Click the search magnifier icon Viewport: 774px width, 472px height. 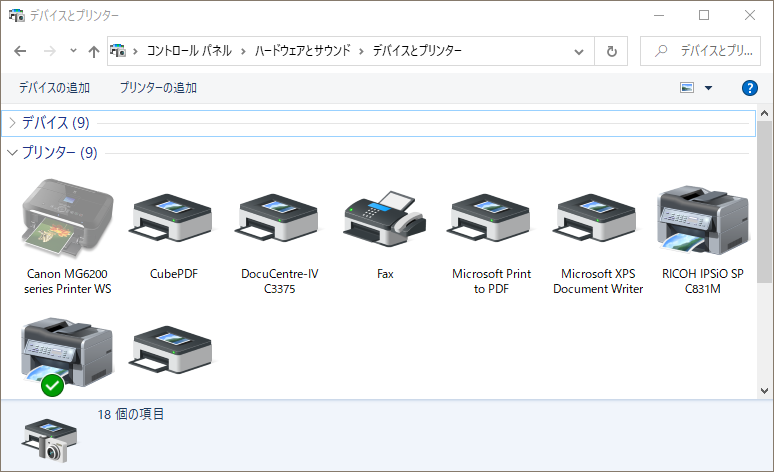pyautogui.click(x=661, y=50)
